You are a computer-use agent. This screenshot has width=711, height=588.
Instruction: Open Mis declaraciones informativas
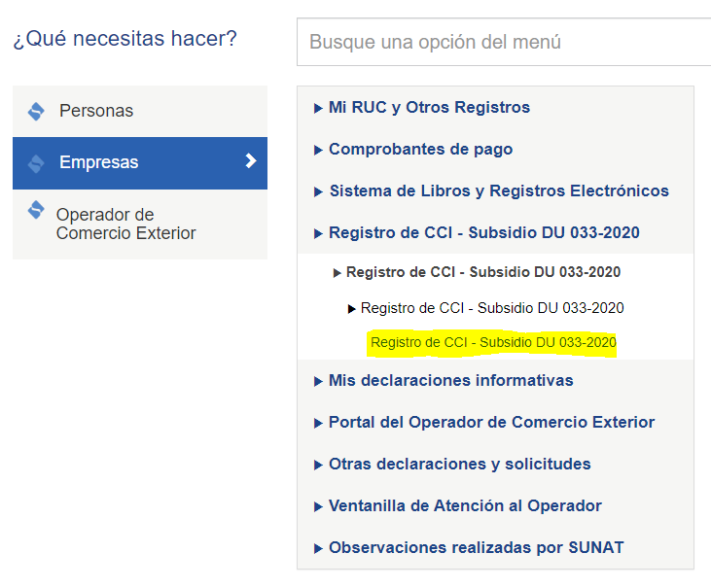[450, 381]
